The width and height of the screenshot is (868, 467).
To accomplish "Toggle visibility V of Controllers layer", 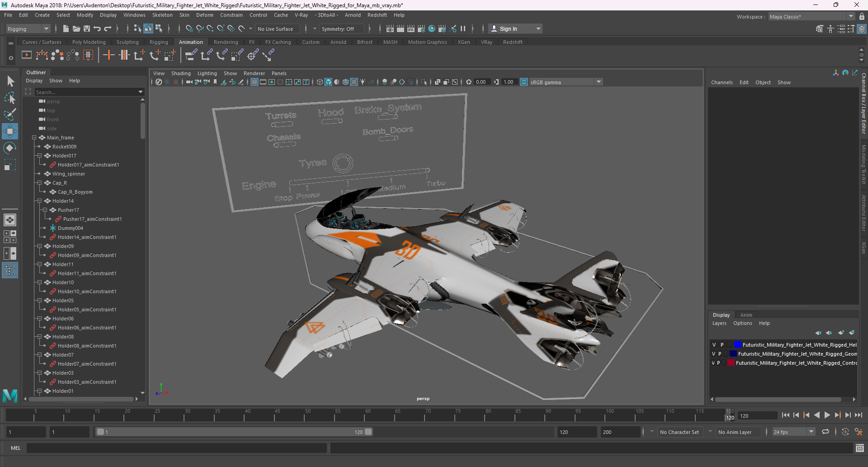I will 713,363.
